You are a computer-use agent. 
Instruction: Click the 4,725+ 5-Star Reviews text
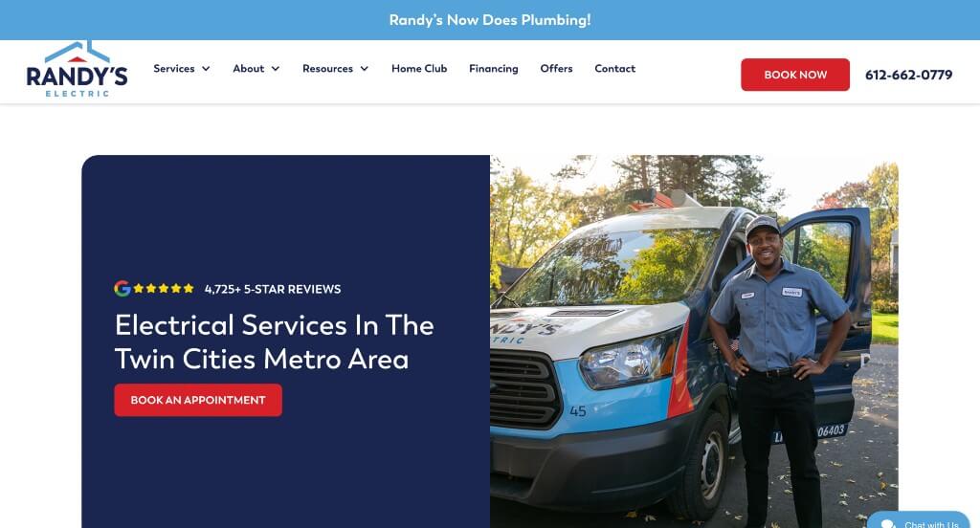pos(273,289)
